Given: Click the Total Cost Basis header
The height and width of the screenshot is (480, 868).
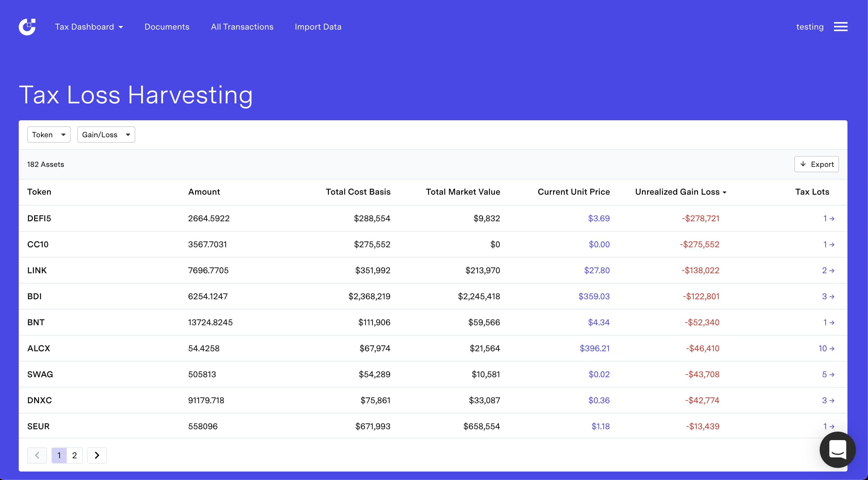Looking at the screenshot, I should tap(358, 192).
